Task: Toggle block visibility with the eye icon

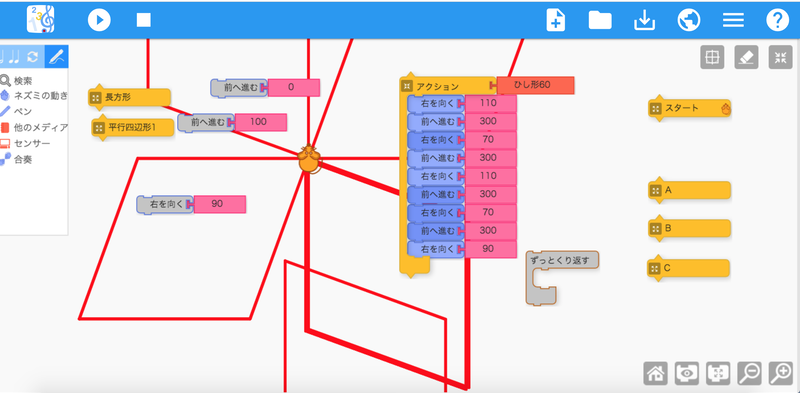Action: coord(687,374)
